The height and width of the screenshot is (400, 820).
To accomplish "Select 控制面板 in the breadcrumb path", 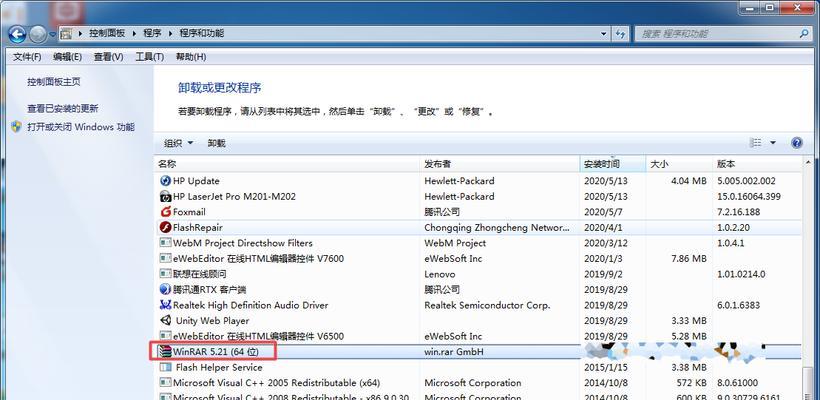I will pyautogui.click(x=107, y=33).
